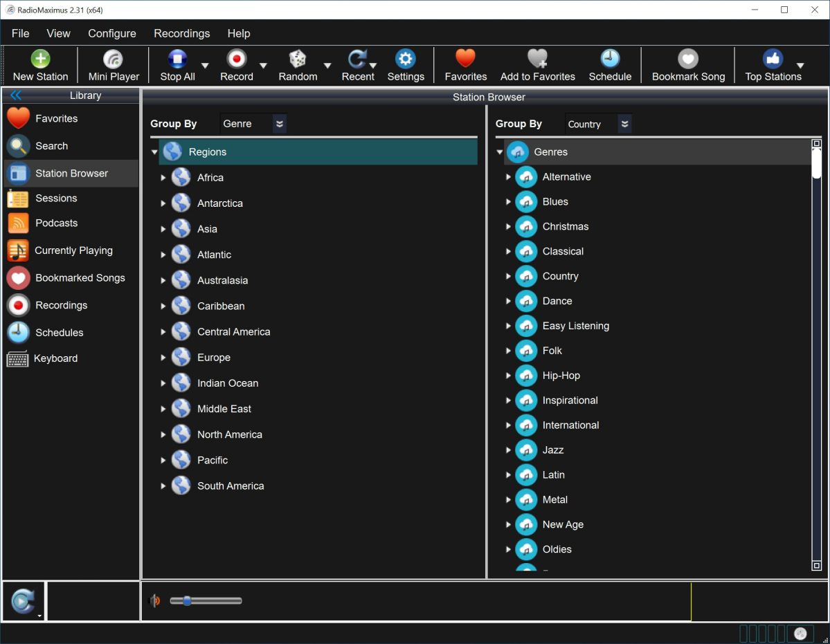Select the South America region
The width and height of the screenshot is (830, 644).
coord(231,486)
